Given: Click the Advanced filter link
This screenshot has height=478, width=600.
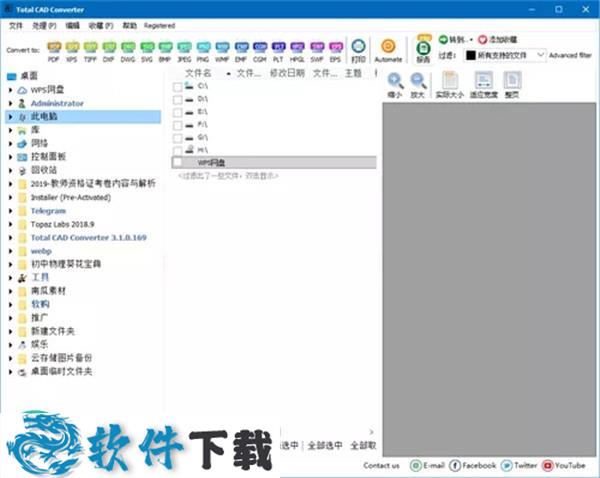Looking at the screenshot, I should coord(571,55).
